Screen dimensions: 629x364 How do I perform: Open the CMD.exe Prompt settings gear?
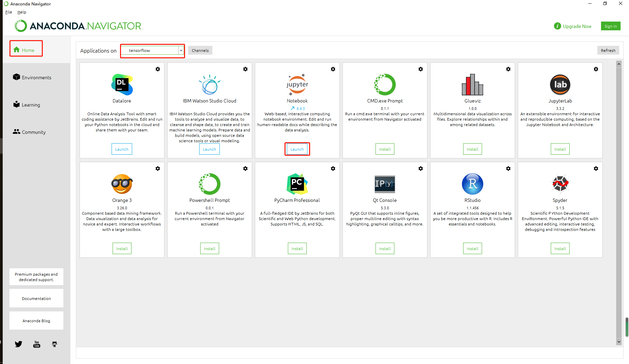421,69
